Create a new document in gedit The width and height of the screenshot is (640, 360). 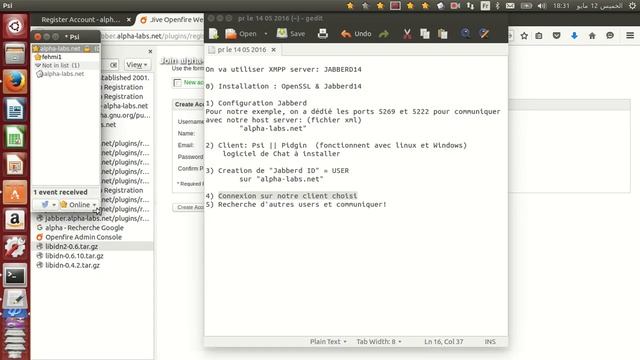point(213,34)
